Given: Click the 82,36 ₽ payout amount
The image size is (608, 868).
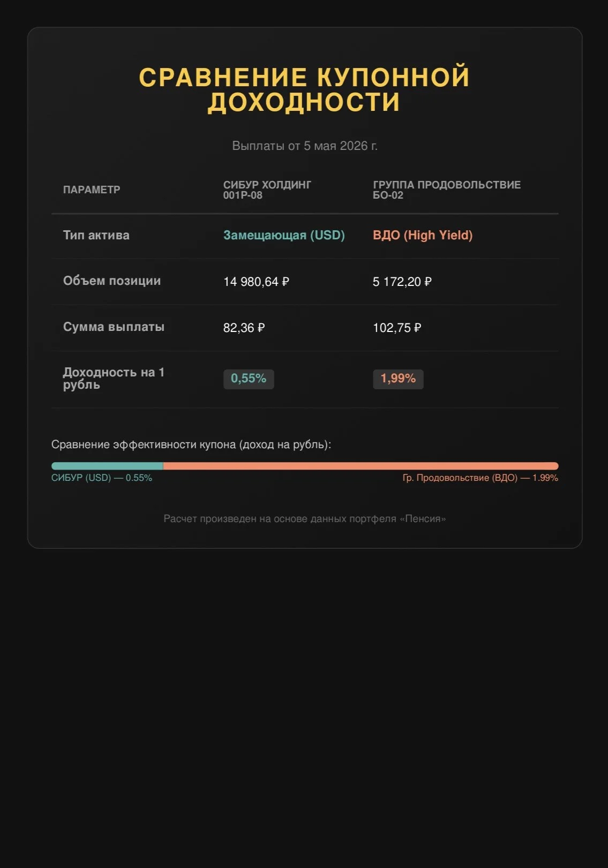Looking at the screenshot, I should (244, 328).
